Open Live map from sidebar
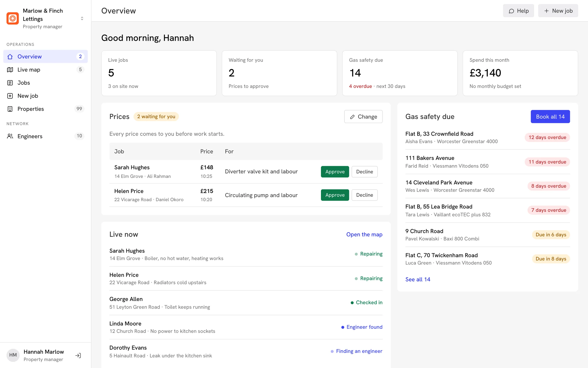 click(x=45, y=70)
